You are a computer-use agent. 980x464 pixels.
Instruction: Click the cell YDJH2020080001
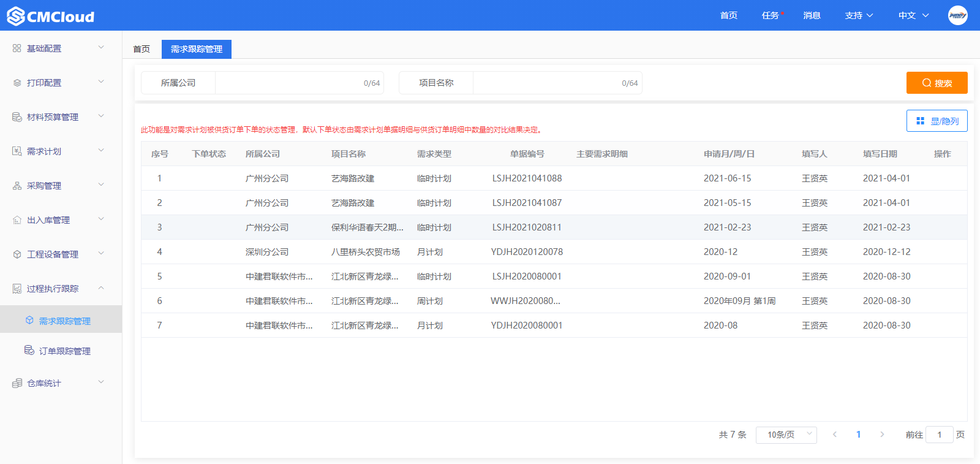(x=527, y=325)
